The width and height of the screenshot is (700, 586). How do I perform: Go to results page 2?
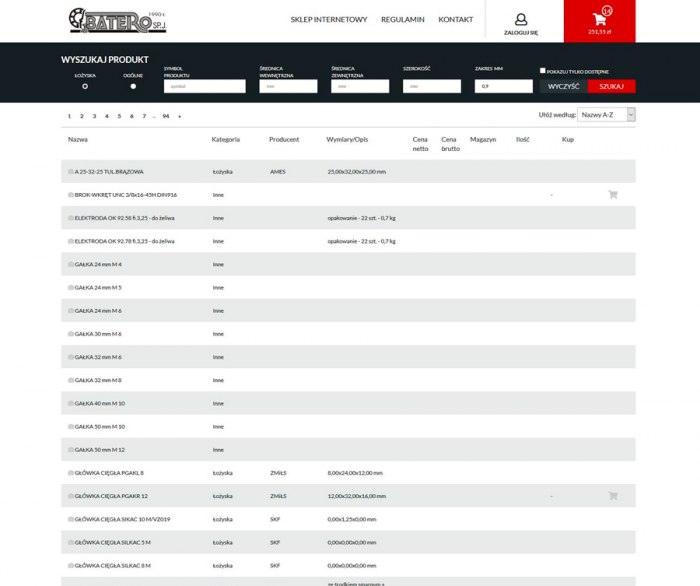(82, 116)
